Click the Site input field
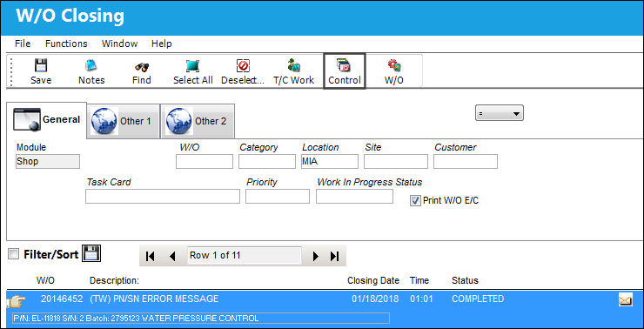644x329 pixels. point(395,161)
